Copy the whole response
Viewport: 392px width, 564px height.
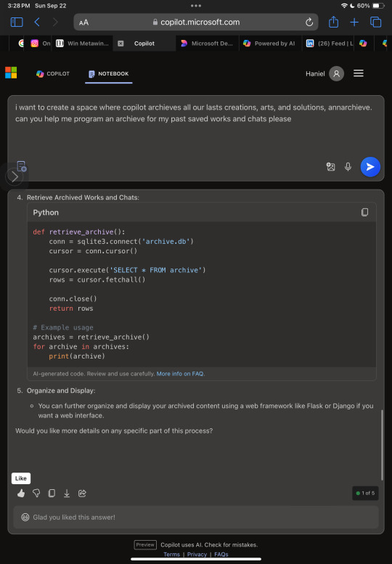[52, 493]
